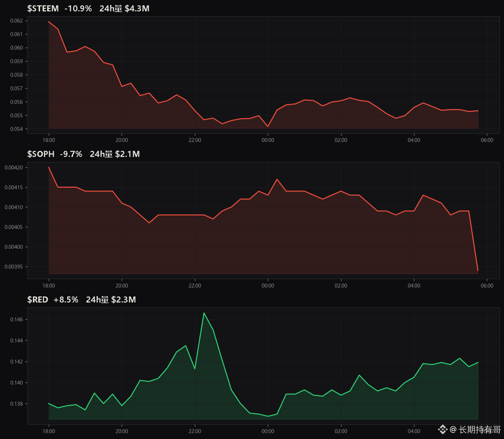Click the 06:00 tick on STEEM chart axis
The width and height of the screenshot is (504, 439).
pos(487,140)
